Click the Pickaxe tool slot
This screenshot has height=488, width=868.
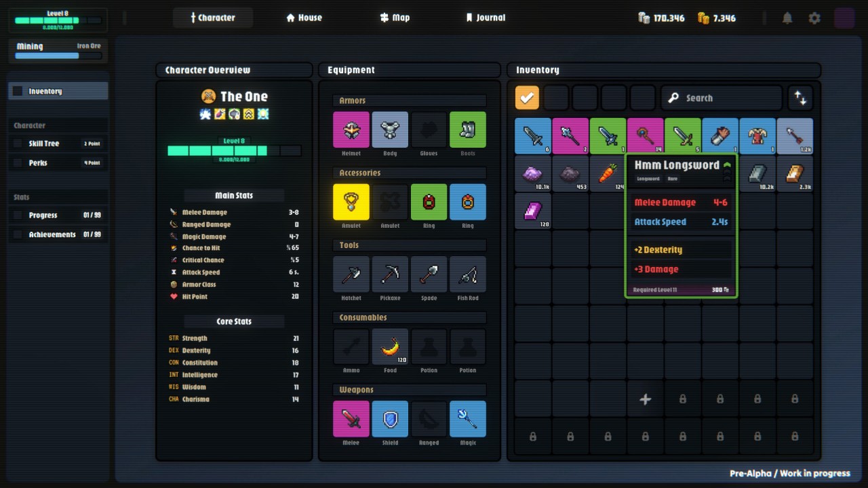(390, 274)
